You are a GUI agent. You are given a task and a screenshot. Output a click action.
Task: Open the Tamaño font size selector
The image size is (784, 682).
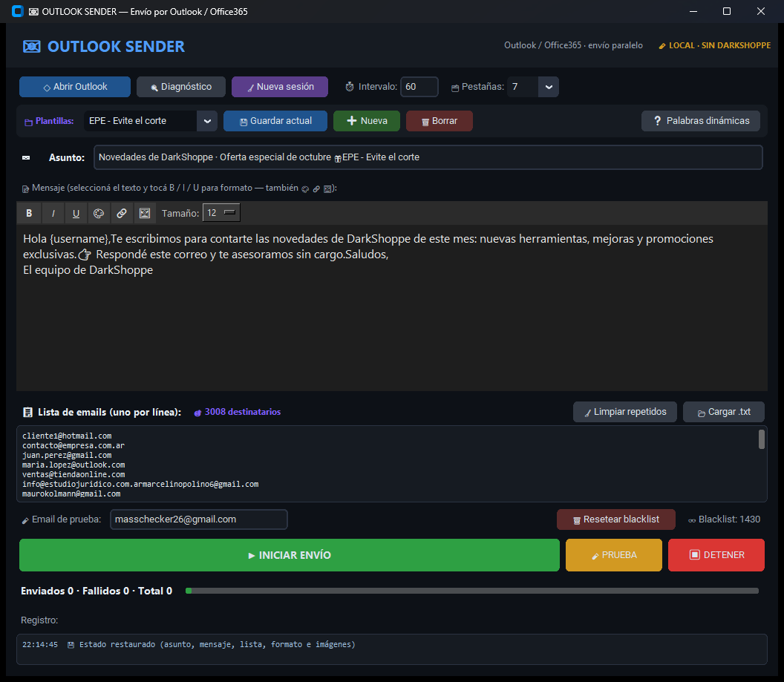pos(221,213)
